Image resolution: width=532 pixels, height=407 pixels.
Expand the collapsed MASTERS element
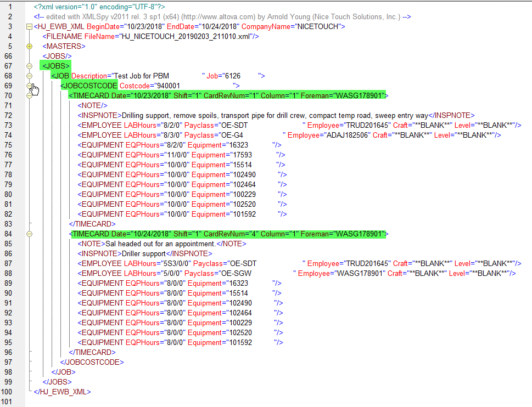(x=30, y=47)
